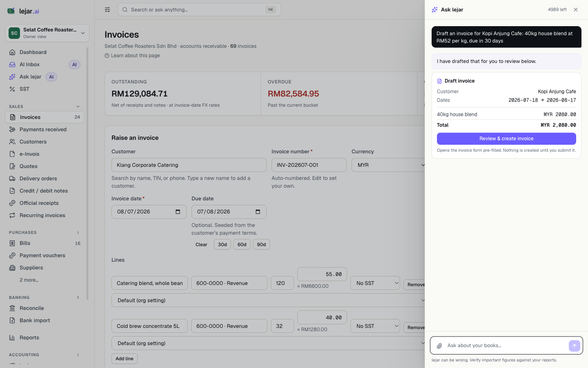Click the Add line button
The image size is (588, 368).
125,359
